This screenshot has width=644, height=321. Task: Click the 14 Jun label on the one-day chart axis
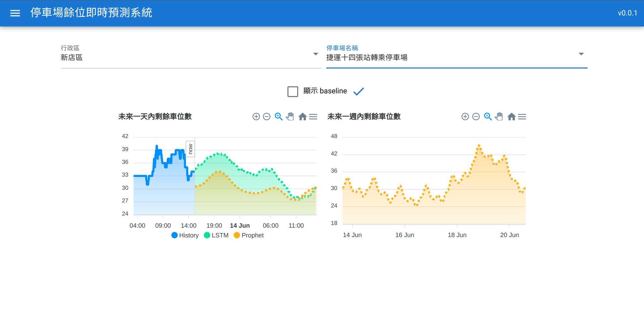pyautogui.click(x=240, y=226)
